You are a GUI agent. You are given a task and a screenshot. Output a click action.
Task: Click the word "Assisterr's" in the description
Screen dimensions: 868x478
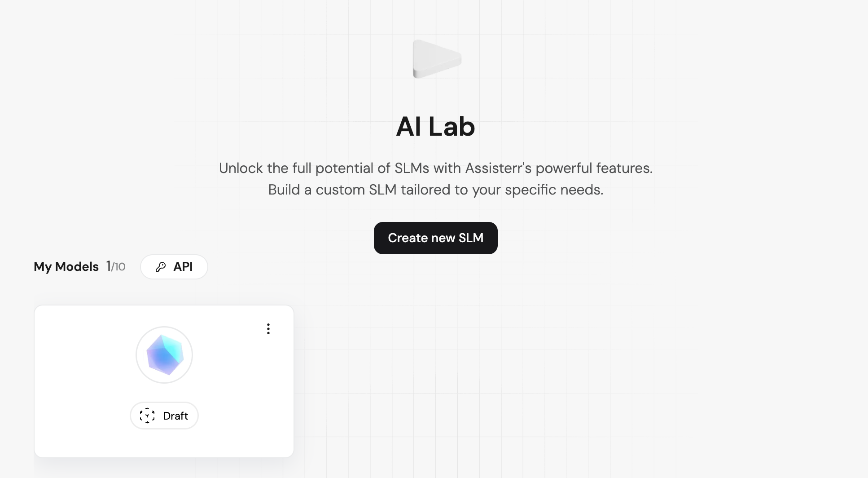(x=498, y=168)
